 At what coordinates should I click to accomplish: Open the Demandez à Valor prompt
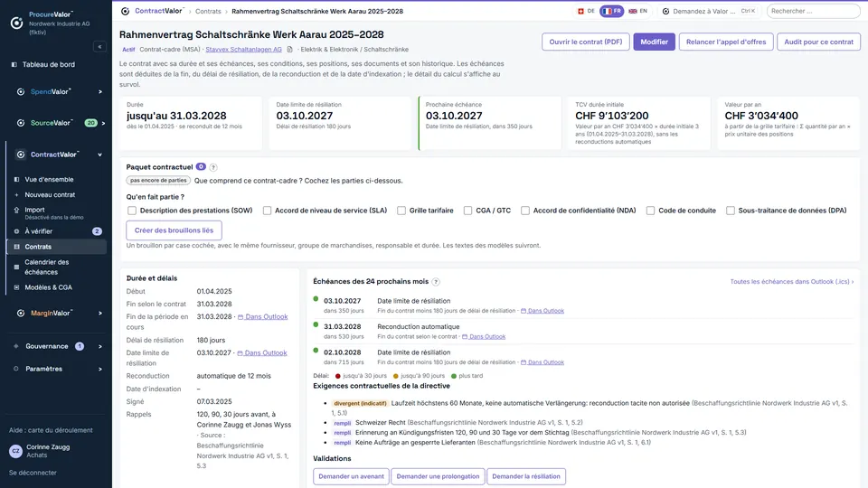click(709, 11)
